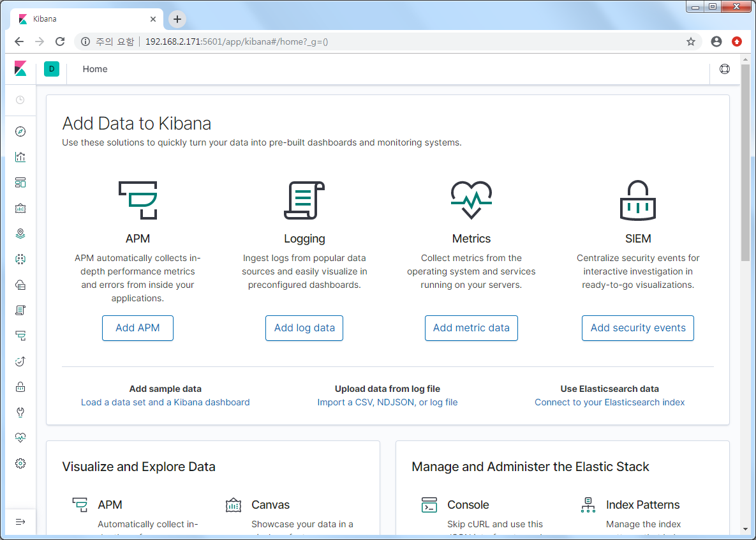Open Dev Tools from the sidebar wrench icon
Image resolution: width=756 pixels, height=540 pixels.
[x=20, y=412]
